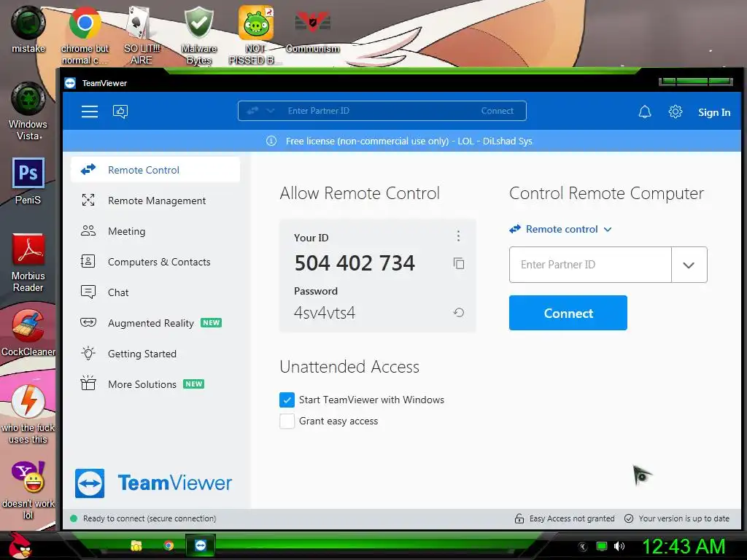Open the solitaire cards desktop icon
Image resolution: width=747 pixels, height=560 pixels.
(141, 35)
